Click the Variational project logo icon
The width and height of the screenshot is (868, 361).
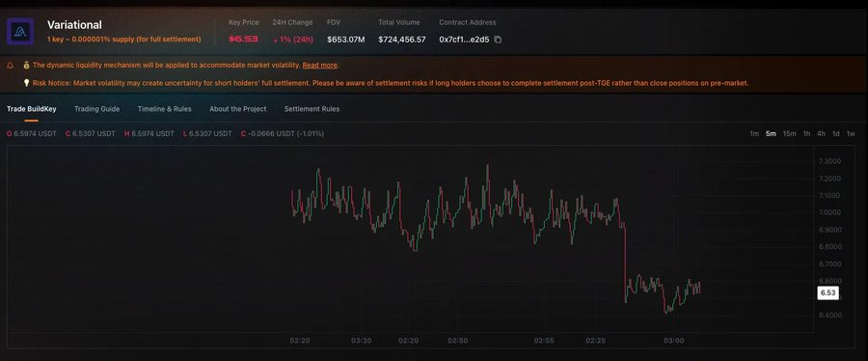point(20,32)
